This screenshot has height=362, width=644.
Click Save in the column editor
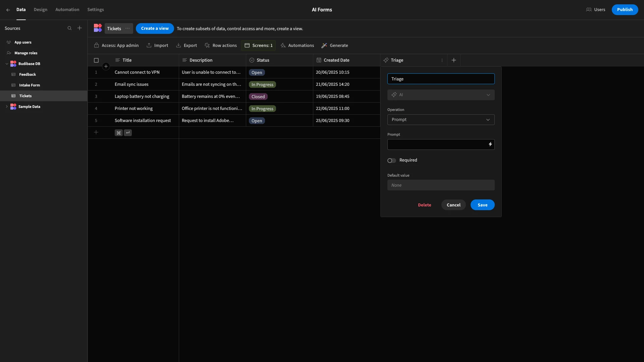pyautogui.click(x=482, y=205)
